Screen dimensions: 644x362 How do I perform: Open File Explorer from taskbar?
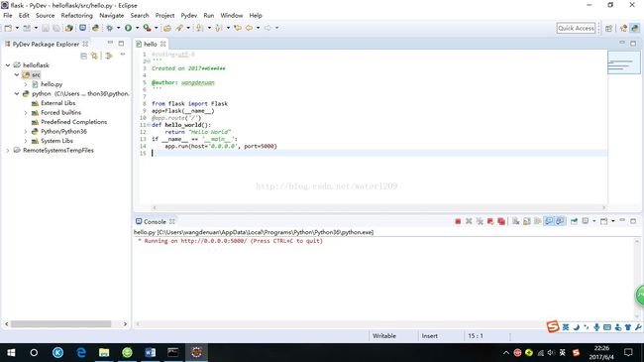104,352
